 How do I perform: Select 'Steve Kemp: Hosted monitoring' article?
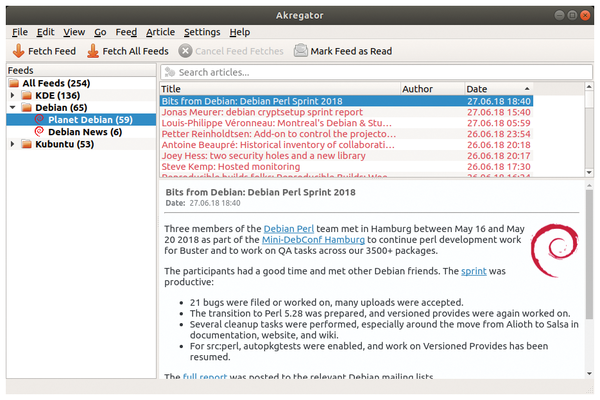click(346, 167)
